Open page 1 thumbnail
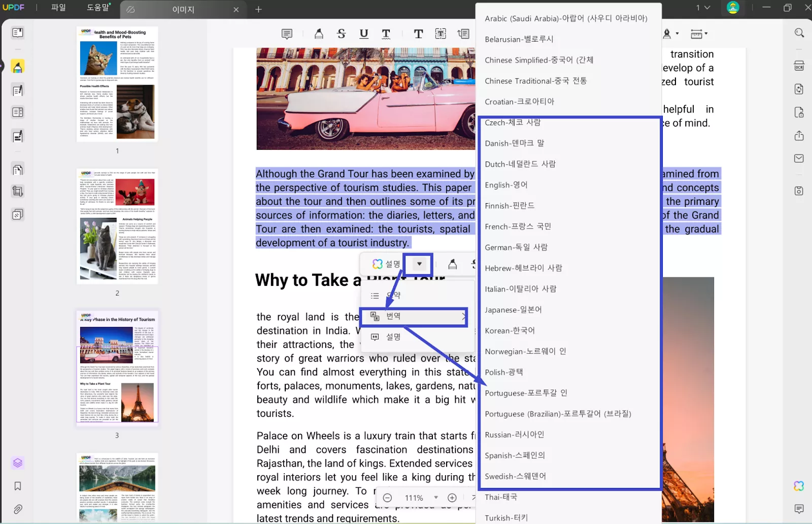Screen dimensions: 812x524 (117, 84)
